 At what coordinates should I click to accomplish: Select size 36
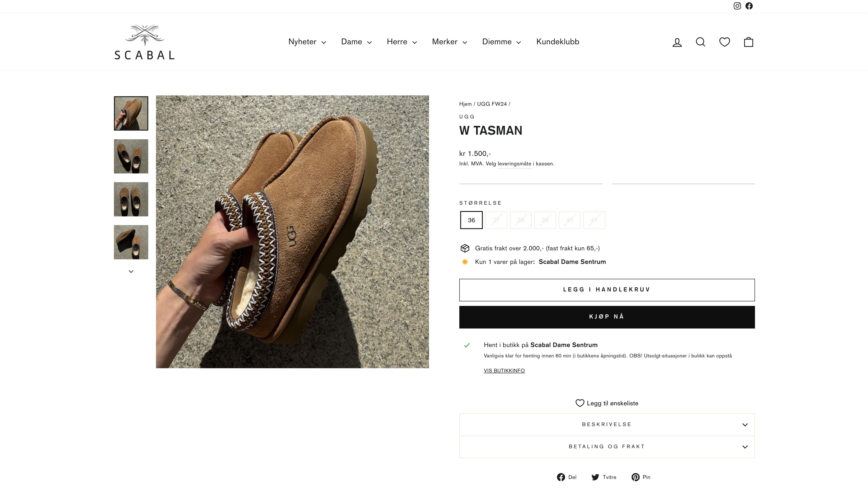471,220
